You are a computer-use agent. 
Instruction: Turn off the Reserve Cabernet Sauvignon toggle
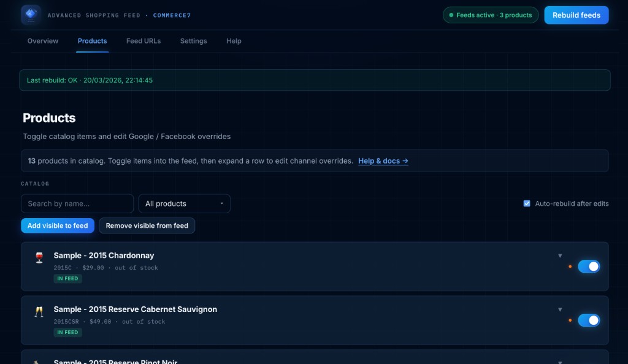589,320
